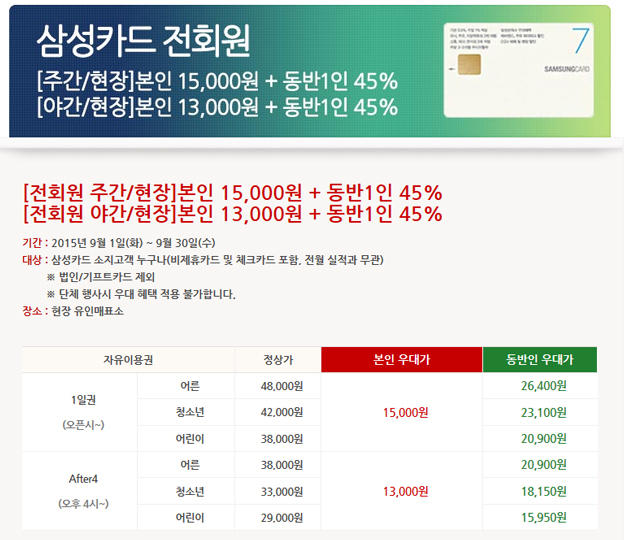Click the note "법인/기프트카드 제외"

coord(106,277)
